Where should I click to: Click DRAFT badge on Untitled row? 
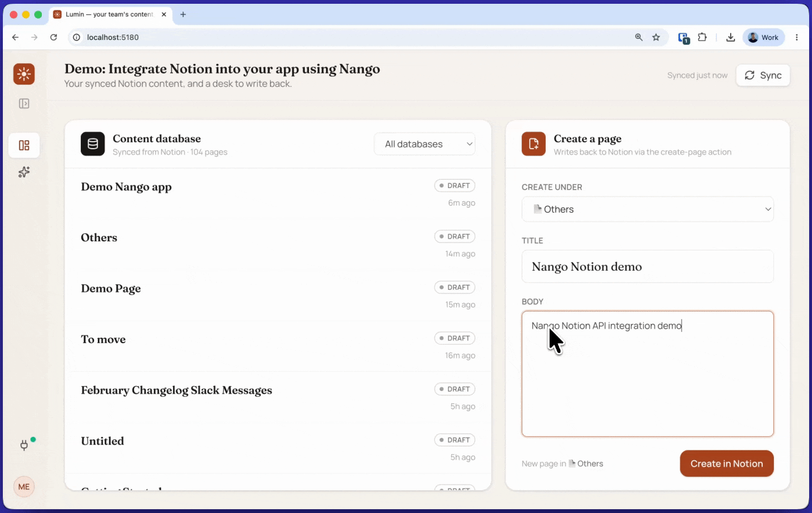(x=454, y=440)
